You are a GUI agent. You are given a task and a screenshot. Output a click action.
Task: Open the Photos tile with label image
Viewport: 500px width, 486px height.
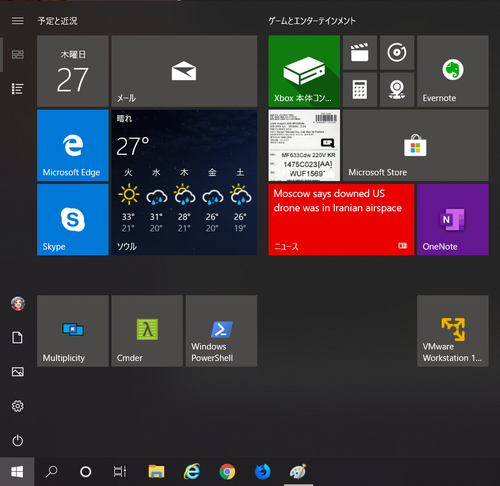(x=304, y=145)
